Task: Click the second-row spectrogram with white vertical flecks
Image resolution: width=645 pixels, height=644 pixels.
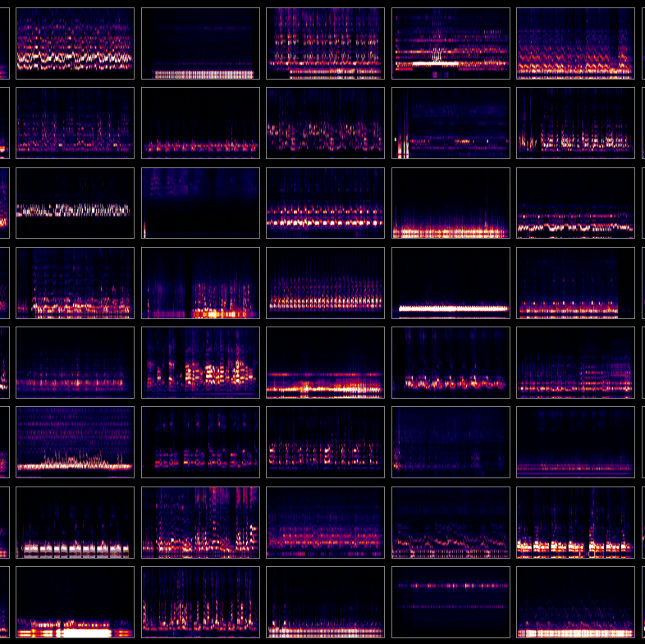Action: (575, 123)
